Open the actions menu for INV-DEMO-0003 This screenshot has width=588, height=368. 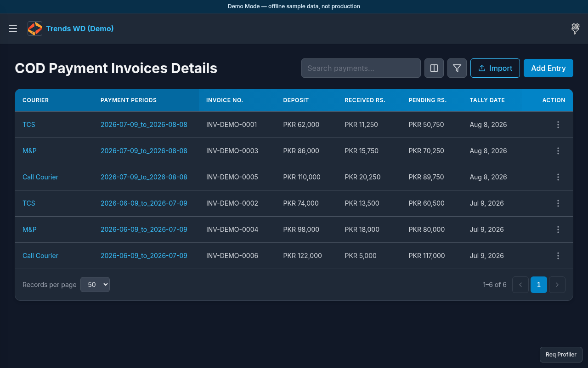pos(558,151)
